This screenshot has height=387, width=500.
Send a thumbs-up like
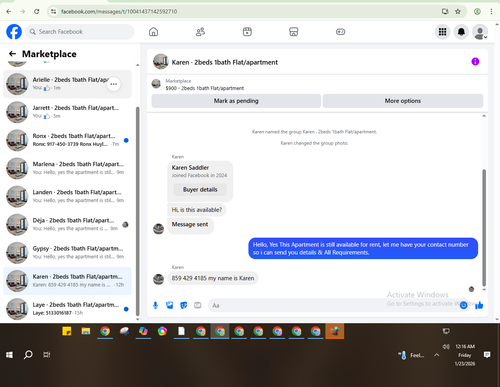(479, 305)
